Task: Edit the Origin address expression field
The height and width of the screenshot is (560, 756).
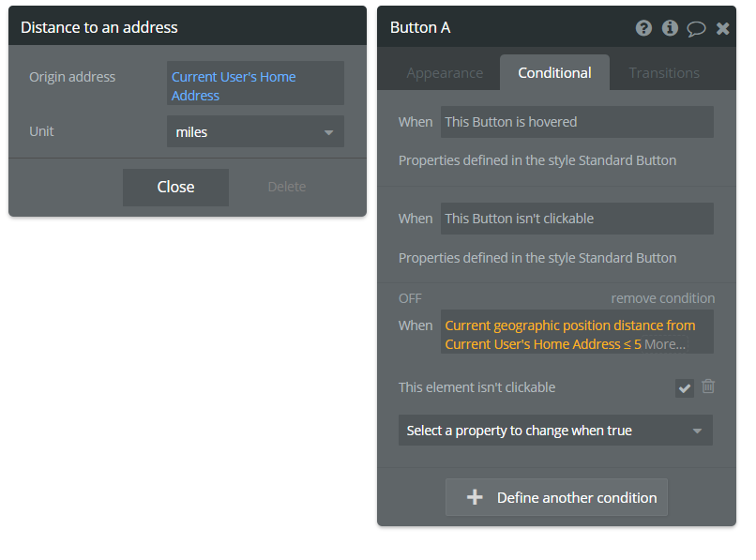Action: click(x=255, y=86)
